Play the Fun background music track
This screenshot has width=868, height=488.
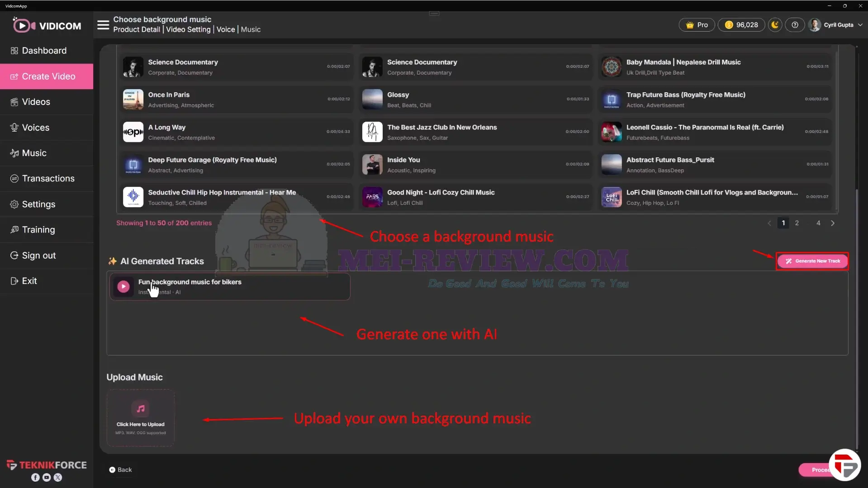point(123,286)
